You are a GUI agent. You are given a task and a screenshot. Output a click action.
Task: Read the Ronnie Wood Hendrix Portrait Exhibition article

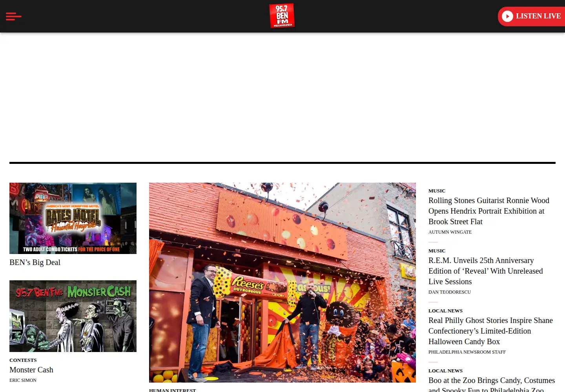(x=489, y=211)
